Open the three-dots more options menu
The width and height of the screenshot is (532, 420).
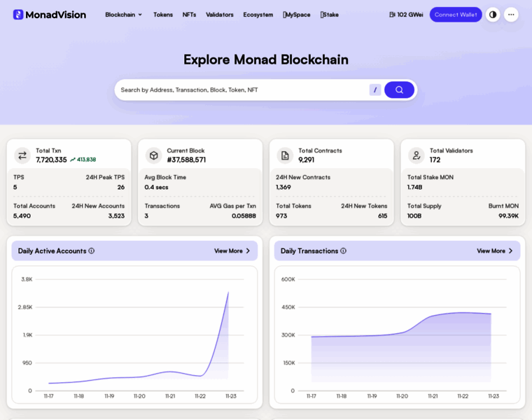(511, 15)
